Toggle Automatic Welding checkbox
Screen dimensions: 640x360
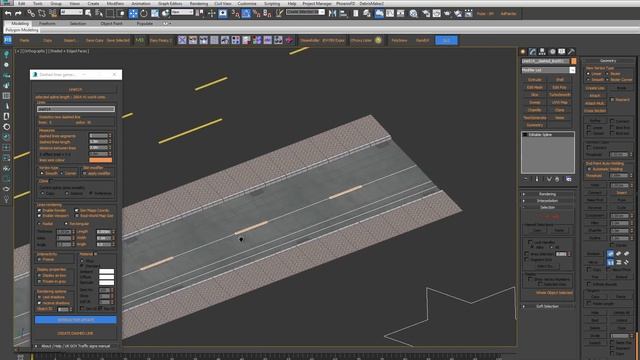point(589,169)
